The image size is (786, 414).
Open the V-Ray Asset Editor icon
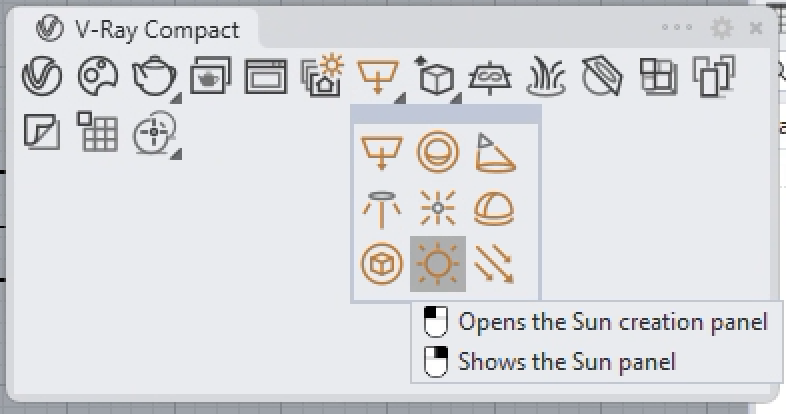point(42,76)
